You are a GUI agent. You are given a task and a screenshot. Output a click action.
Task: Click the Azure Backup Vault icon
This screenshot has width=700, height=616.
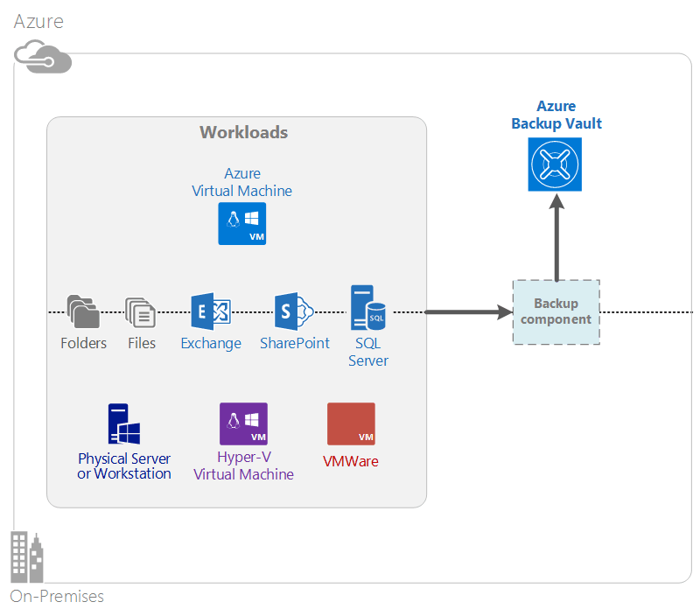[x=555, y=164]
